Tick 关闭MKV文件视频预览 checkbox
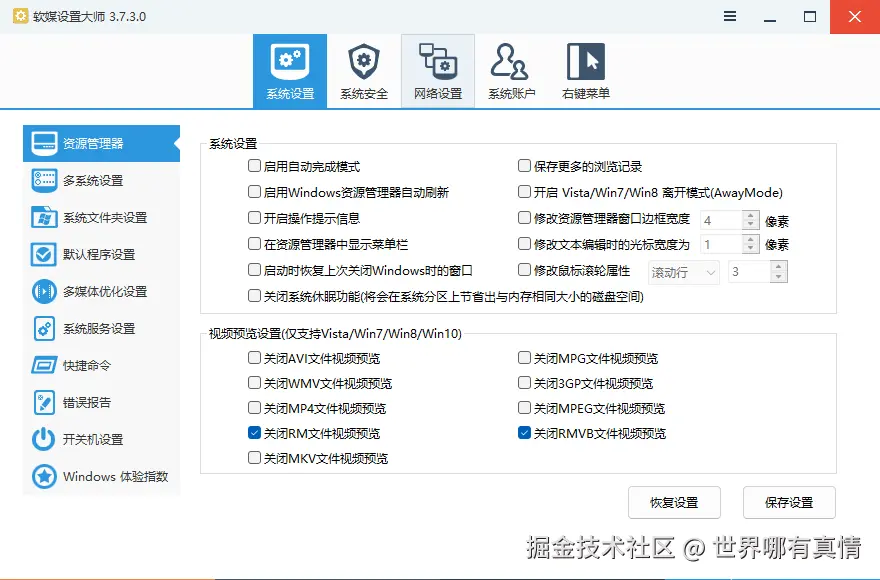880x580 pixels. (x=254, y=458)
